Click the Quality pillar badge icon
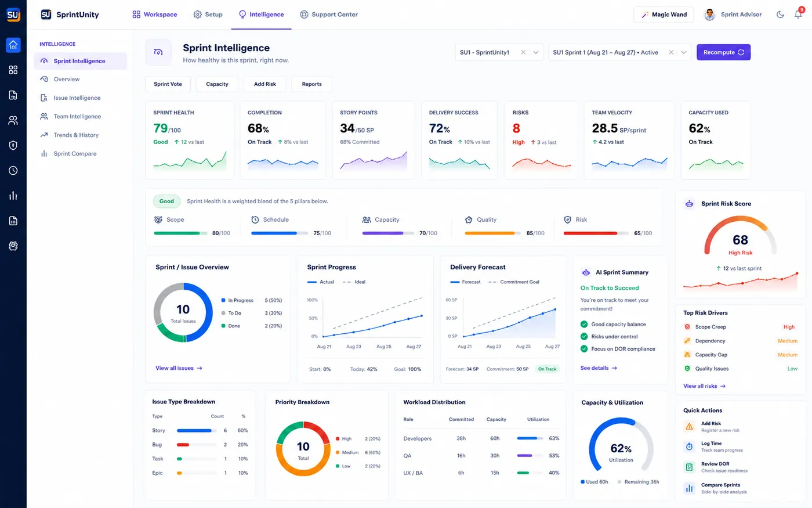This screenshot has height=508, width=812. click(469, 219)
